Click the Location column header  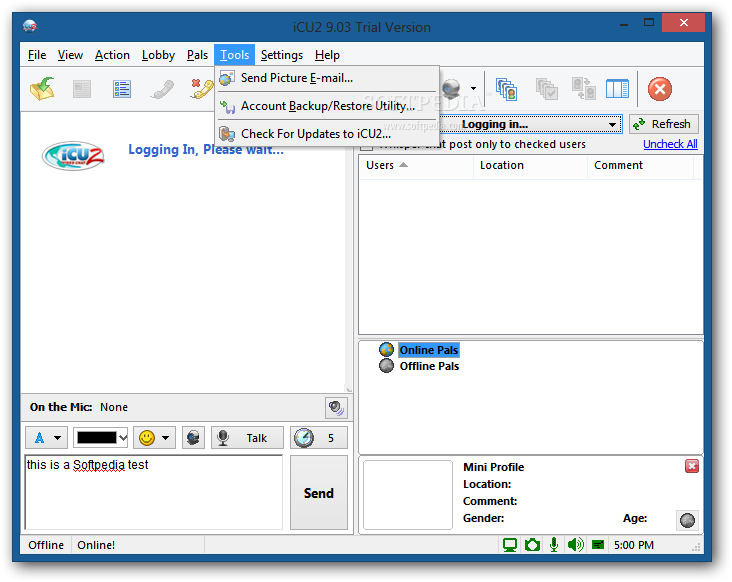coord(530,166)
